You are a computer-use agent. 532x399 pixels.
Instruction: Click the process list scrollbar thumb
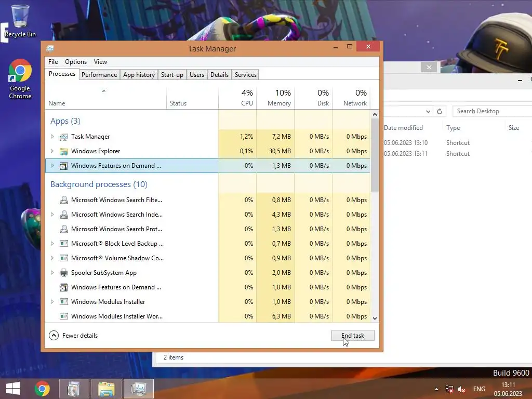375,155
